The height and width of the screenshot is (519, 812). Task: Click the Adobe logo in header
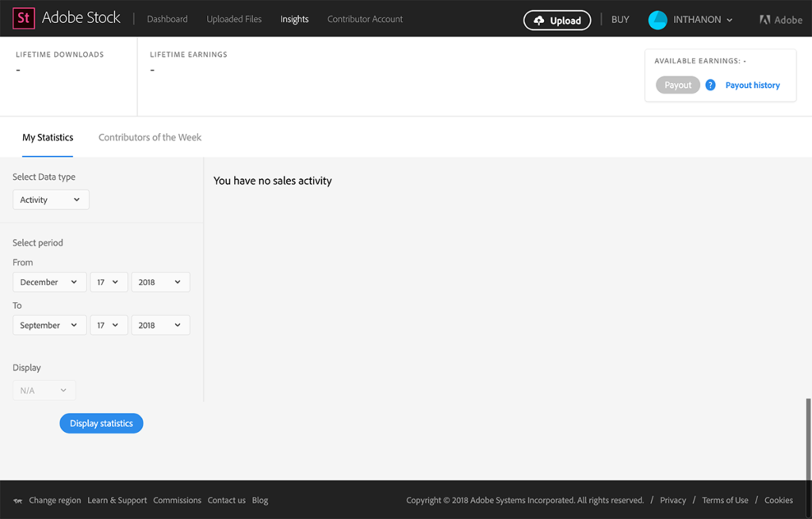pyautogui.click(x=780, y=20)
